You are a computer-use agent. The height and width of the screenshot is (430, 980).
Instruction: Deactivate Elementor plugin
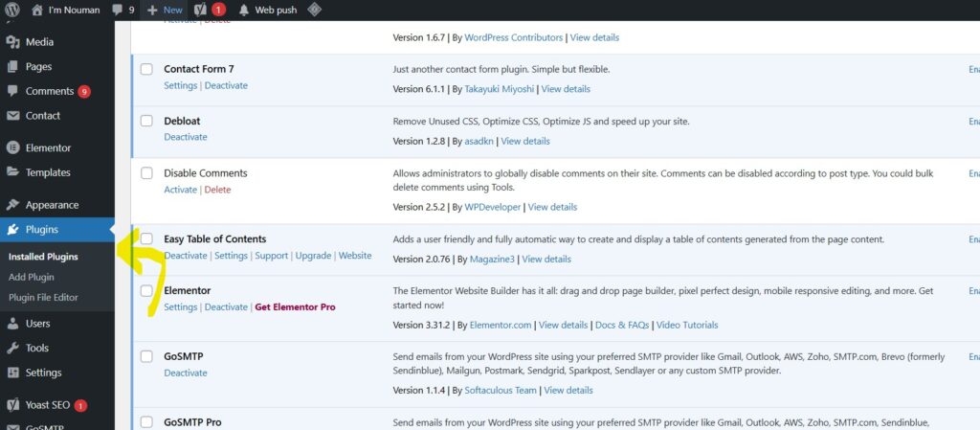tap(226, 306)
